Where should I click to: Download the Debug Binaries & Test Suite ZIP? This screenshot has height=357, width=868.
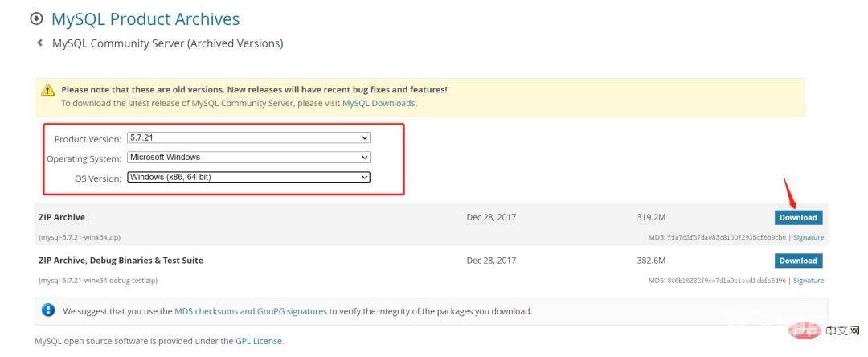click(798, 261)
